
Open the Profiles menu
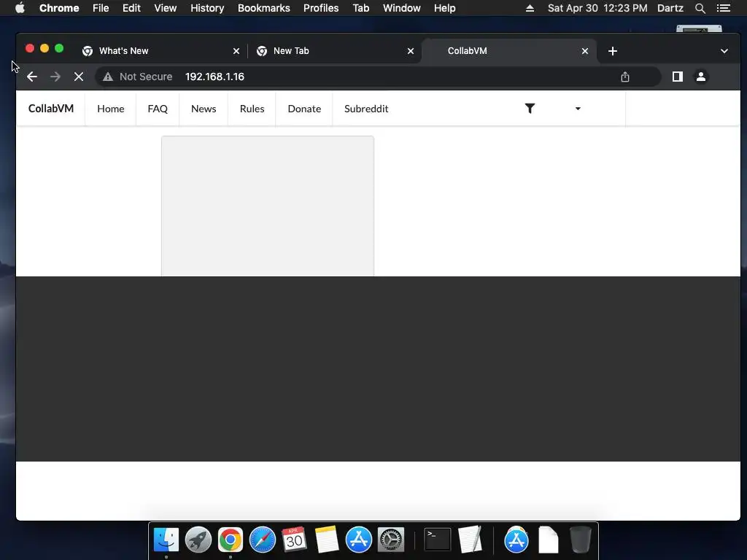coord(321,8)
